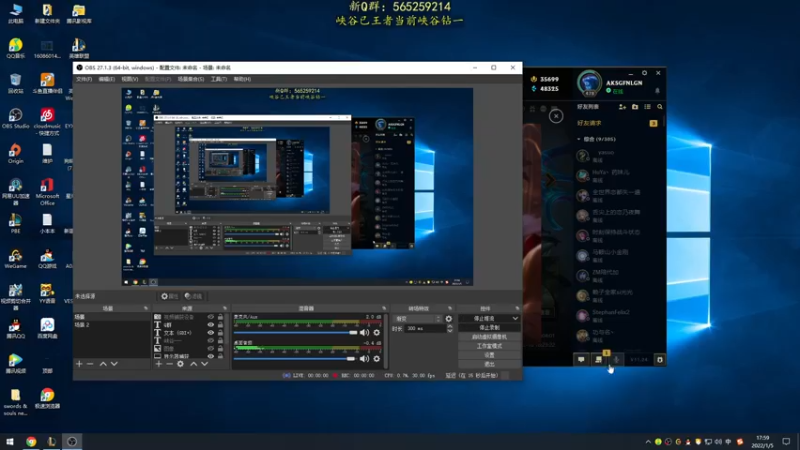Click the 麦克风/Aux volume slider

[x=295, y=333]
